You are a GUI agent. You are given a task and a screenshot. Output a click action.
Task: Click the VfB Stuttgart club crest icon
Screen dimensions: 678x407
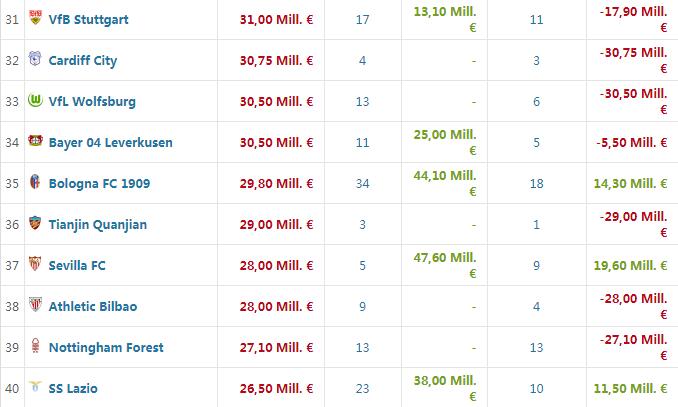(35, 18)
